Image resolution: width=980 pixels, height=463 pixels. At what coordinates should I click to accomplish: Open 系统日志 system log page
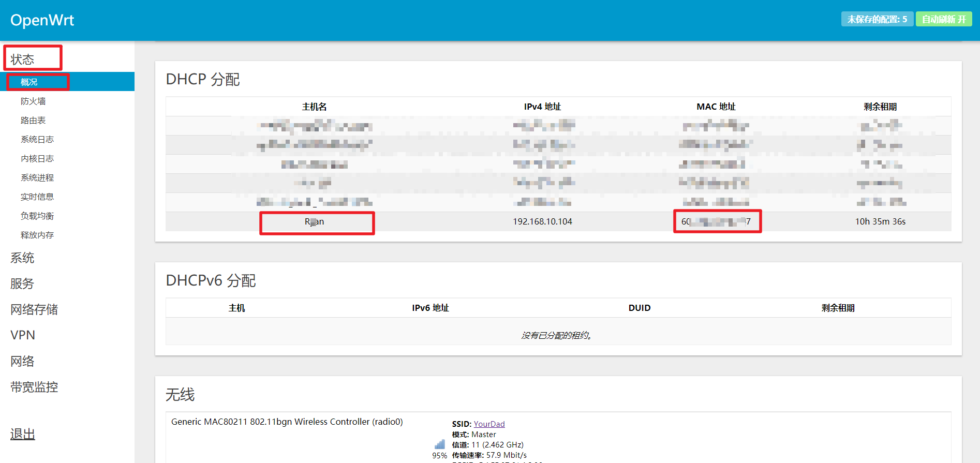click(x=37, y=140)
